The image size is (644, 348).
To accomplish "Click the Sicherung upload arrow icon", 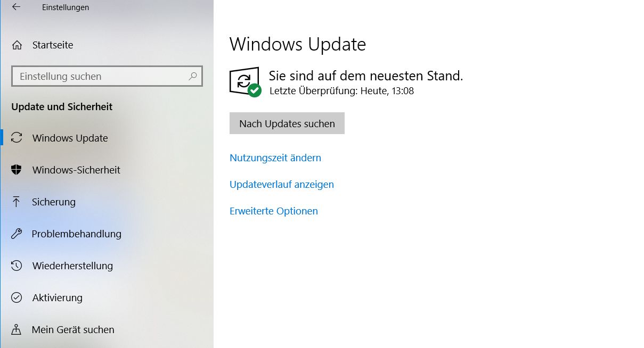I will pyautogui.click(x=17, y=202).
